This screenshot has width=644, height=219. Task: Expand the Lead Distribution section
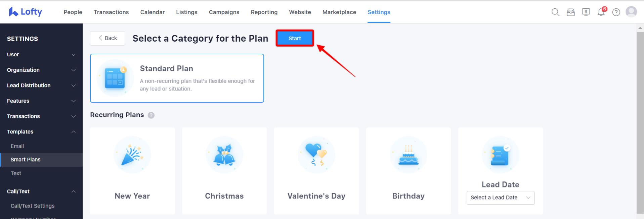(41, 86)
